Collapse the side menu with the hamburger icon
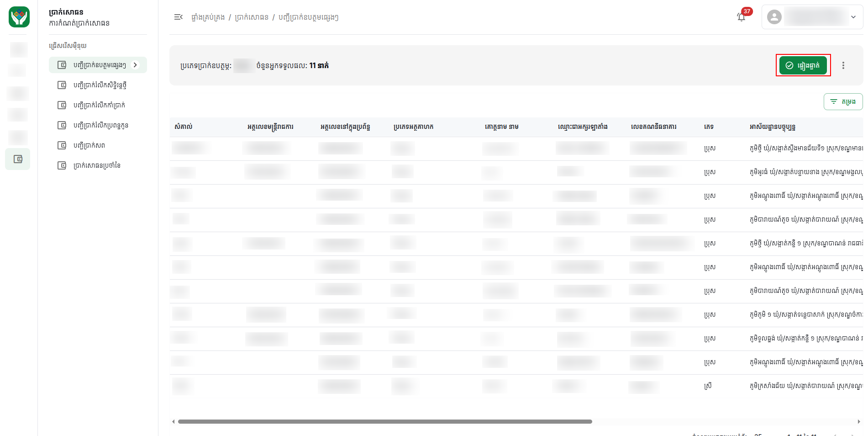The height and width of the screenshot is (436, 868). click(x=178, y=17)
